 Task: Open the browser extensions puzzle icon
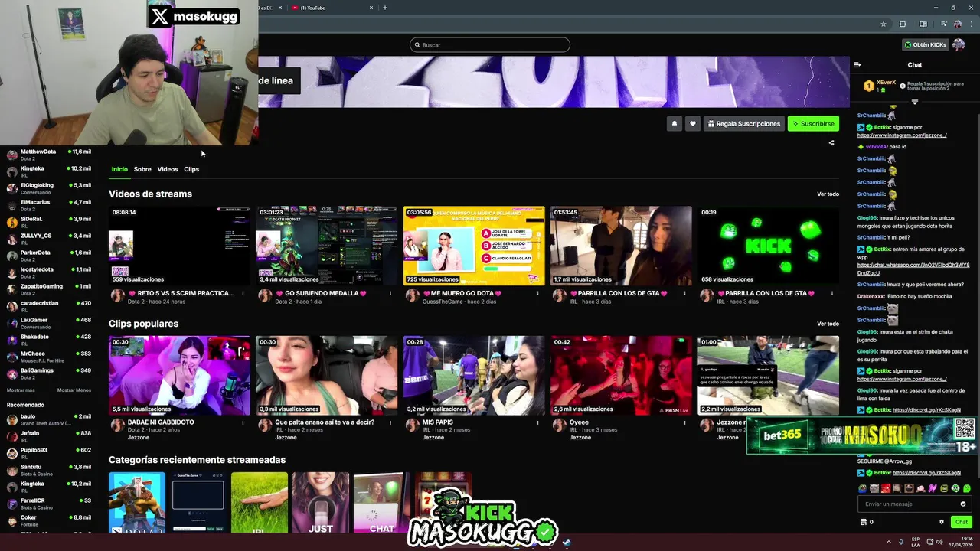pyautogui.click(x=903, y=24)
